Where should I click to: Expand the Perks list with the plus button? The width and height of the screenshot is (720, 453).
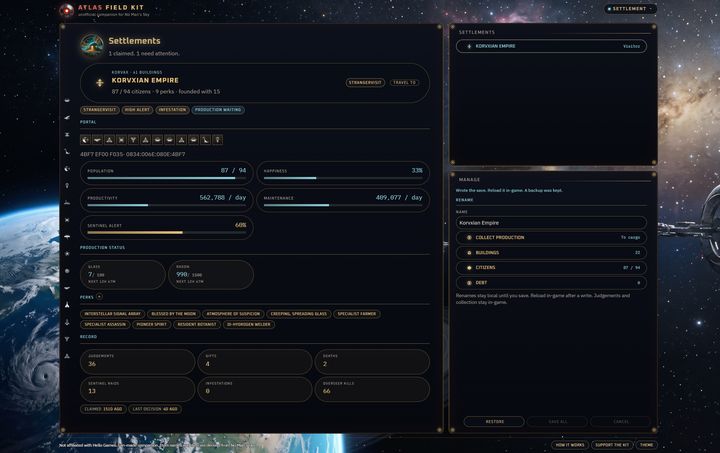coord(99,296)
